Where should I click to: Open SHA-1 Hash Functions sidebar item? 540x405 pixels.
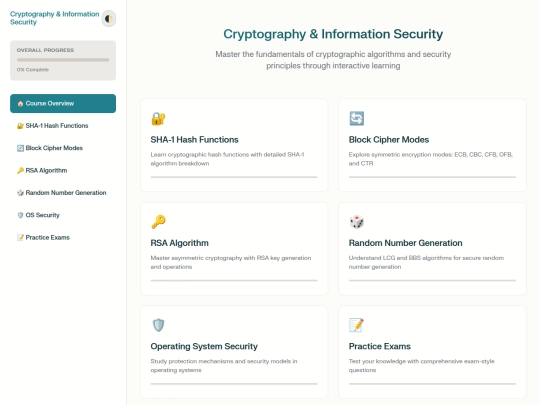point(63,126)
